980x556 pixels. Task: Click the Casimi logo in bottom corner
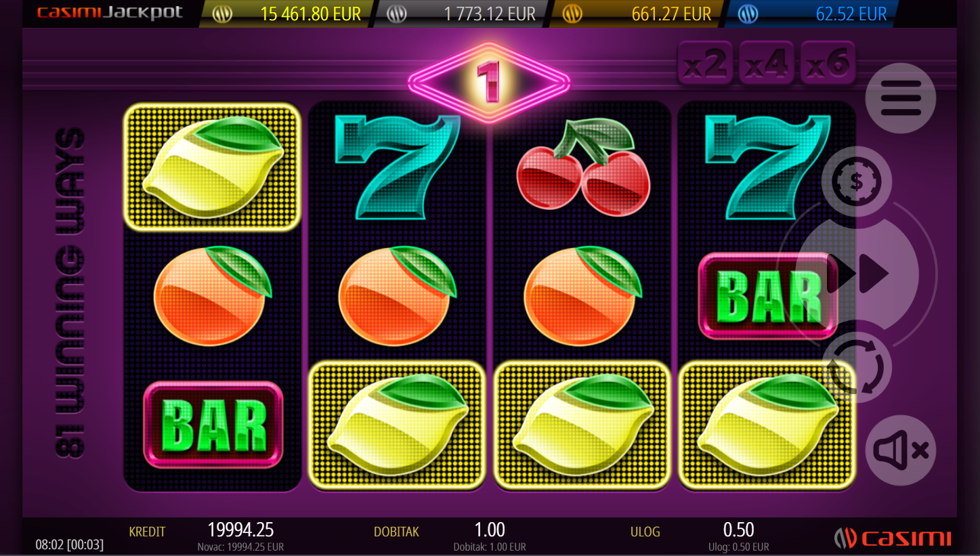(x=893, y=538)
